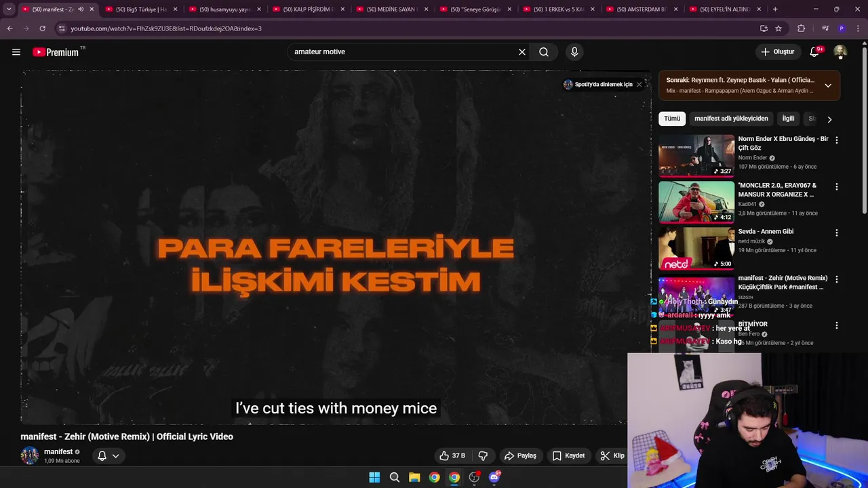Open the account avatar menu
This screenshot has width=868, height=488.
coord(840,52)
